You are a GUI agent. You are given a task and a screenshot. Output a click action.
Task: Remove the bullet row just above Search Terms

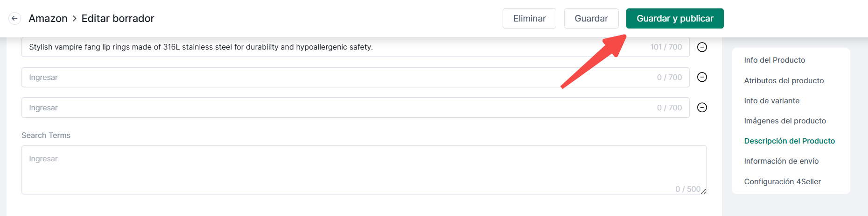pos(702,108)
